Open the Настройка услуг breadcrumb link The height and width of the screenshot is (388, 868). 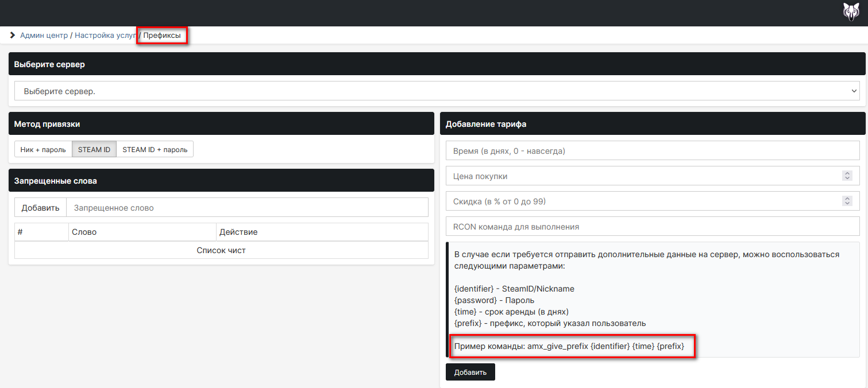106,36
